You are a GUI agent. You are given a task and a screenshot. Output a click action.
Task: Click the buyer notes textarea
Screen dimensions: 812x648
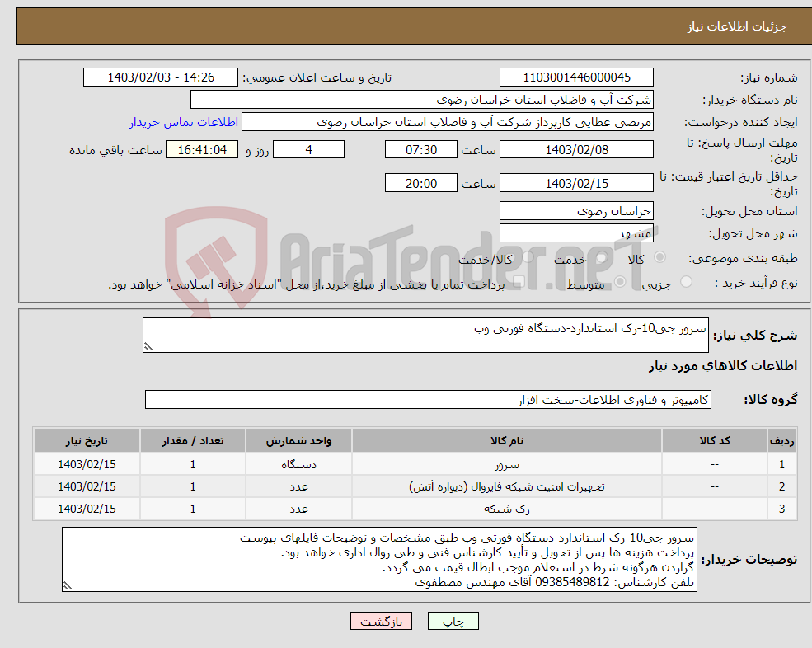pyautogui.click(x=379, y=560)
